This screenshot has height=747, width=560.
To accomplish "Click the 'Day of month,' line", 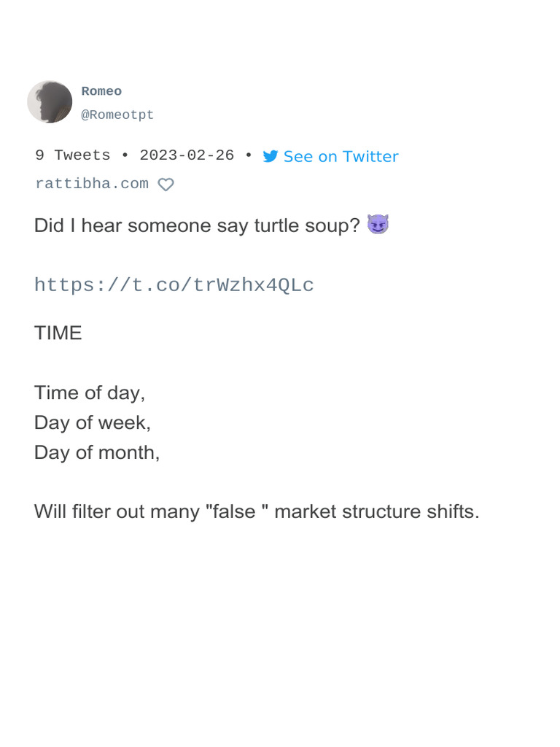I will click(97, 452).
